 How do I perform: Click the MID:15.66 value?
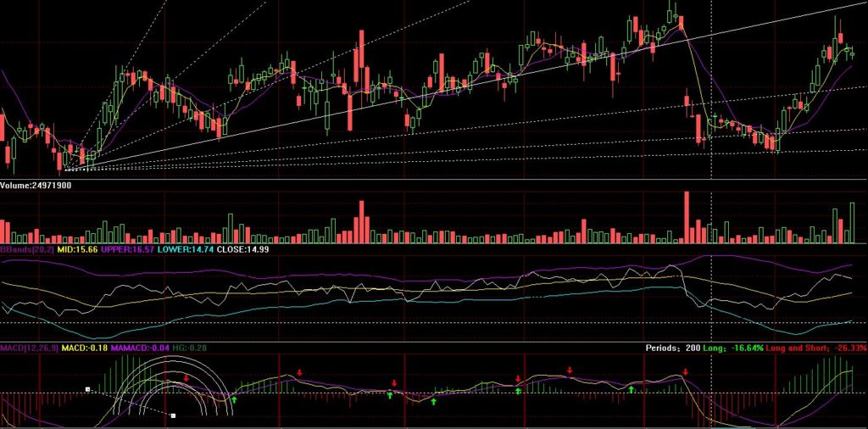pos(77,249)
